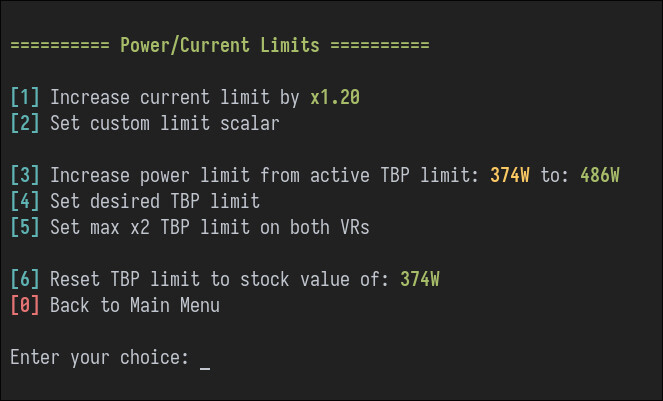Viewport: 663px width, 401px height.
Task: Select "Set desired TBP limit" menu line
Action: [x=155, y=202]
